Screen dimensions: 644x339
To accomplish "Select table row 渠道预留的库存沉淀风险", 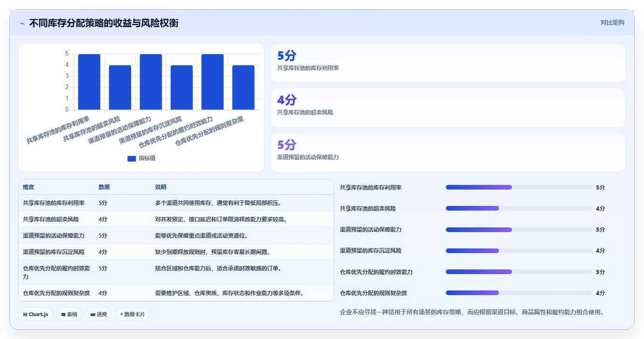I will (176, 252).
